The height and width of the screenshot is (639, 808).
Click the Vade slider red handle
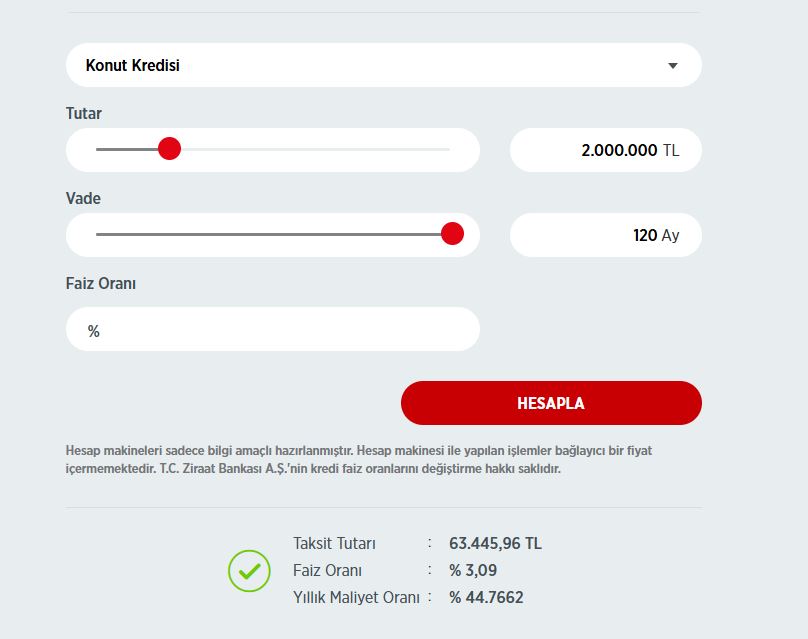click(452, 234)
